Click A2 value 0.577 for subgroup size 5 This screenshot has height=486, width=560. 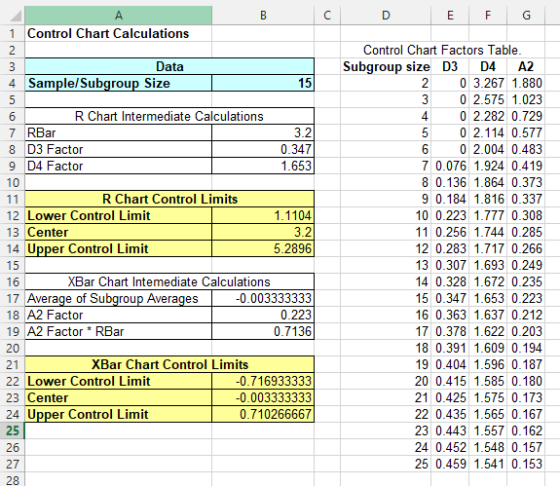(x=526, y=133)
